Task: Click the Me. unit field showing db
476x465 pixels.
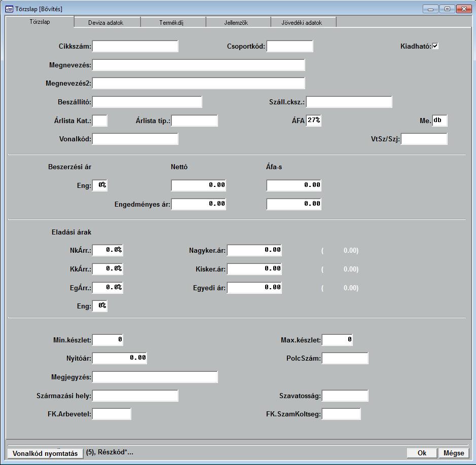Action: coord(440,121)
